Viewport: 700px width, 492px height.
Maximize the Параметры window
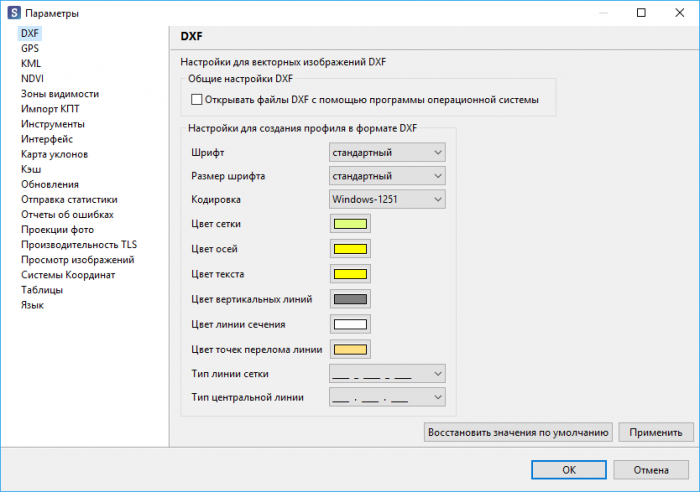(x=641, y=13)
